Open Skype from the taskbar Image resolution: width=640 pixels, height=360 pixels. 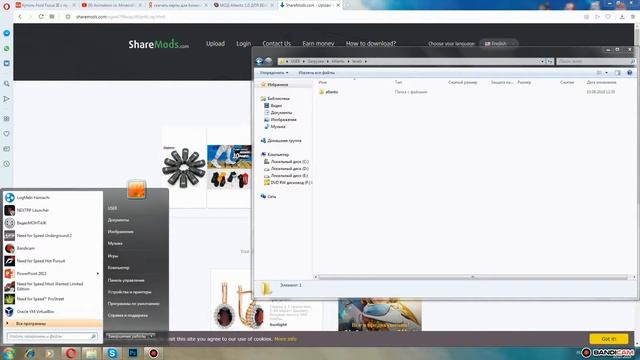point(112,353)
